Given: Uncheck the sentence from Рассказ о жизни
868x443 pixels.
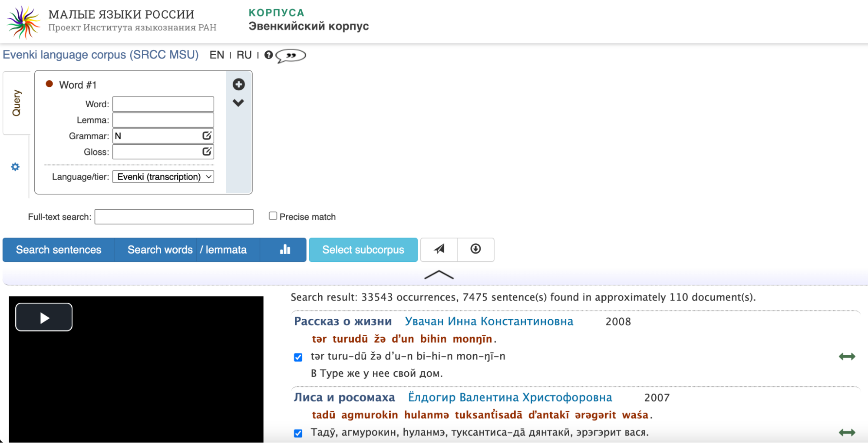Looking at the screenshot, I should 297,357.
